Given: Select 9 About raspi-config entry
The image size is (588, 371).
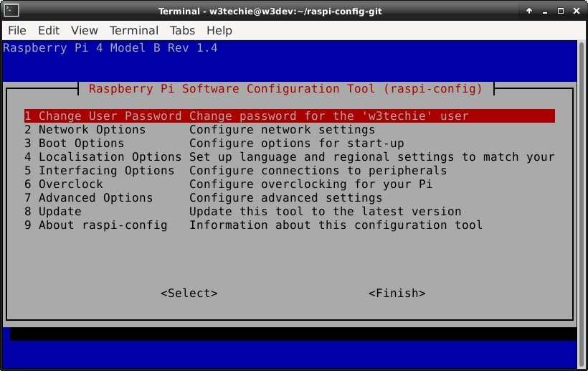Looking at the screenshot, I should 290,225.
